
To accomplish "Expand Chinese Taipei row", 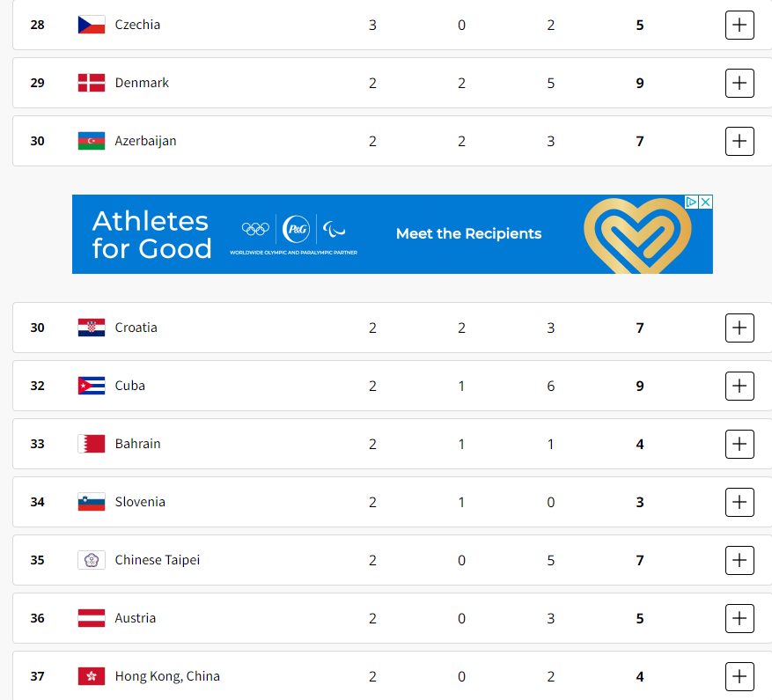I will pyautogui.click(x=739, y=560).
